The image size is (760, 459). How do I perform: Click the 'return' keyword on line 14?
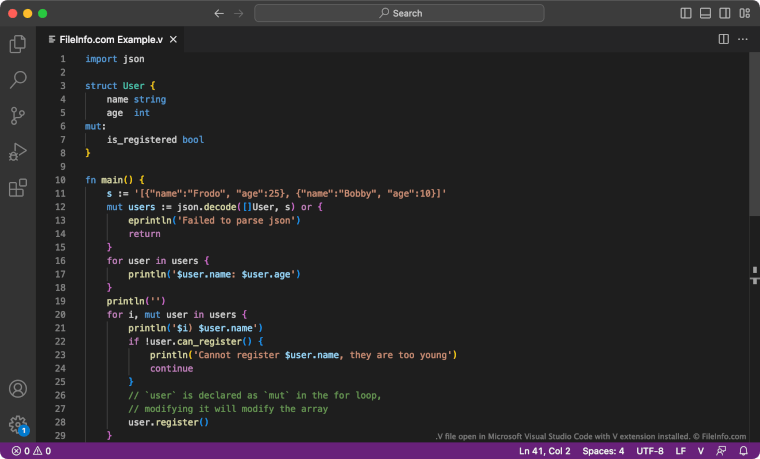tap(144, 234)
